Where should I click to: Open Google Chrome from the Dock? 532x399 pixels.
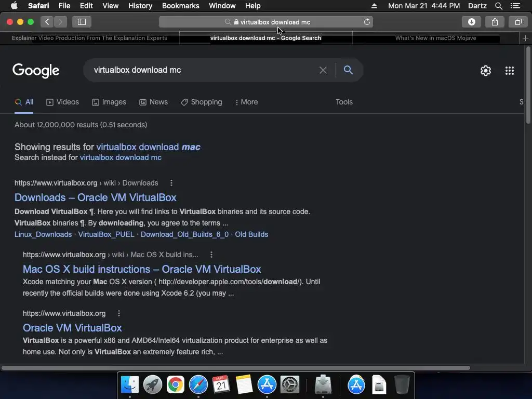coord(176,385)
